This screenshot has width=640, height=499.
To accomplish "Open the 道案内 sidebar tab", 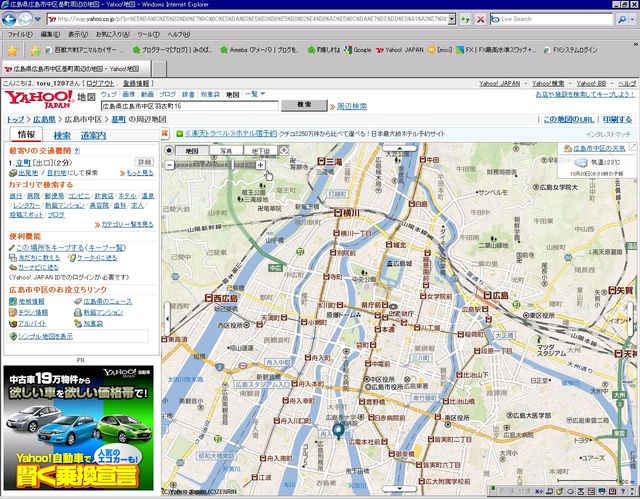I will pyautogui.click(x=94, y=135).
